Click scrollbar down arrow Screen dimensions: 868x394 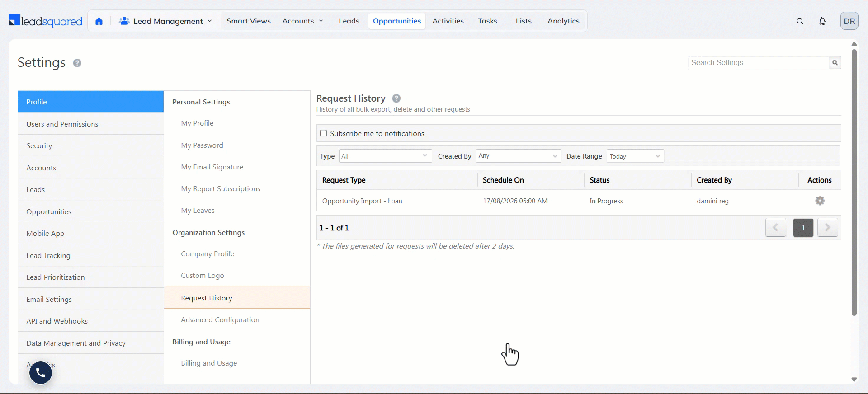[x=854, y=380]
